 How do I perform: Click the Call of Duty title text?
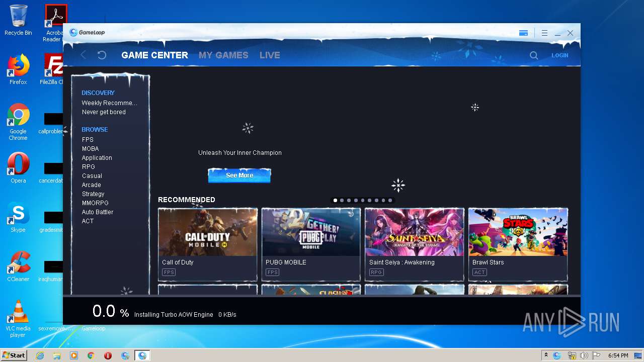point(178,262)
